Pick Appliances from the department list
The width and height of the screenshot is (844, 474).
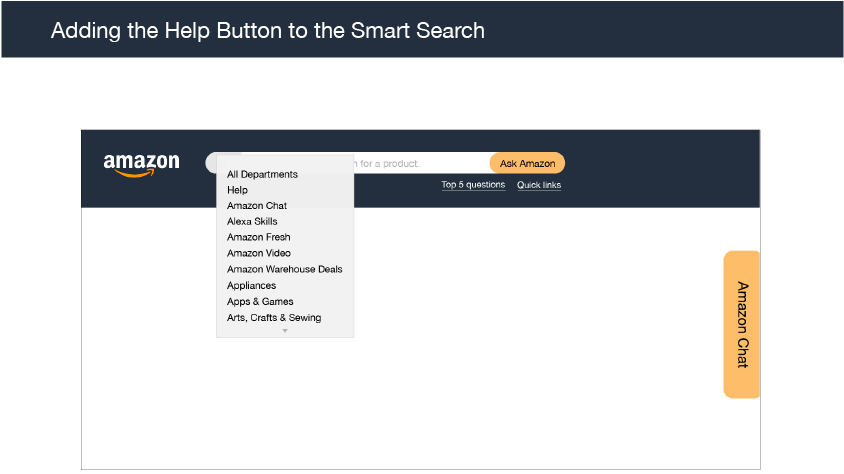pos(251,285)
